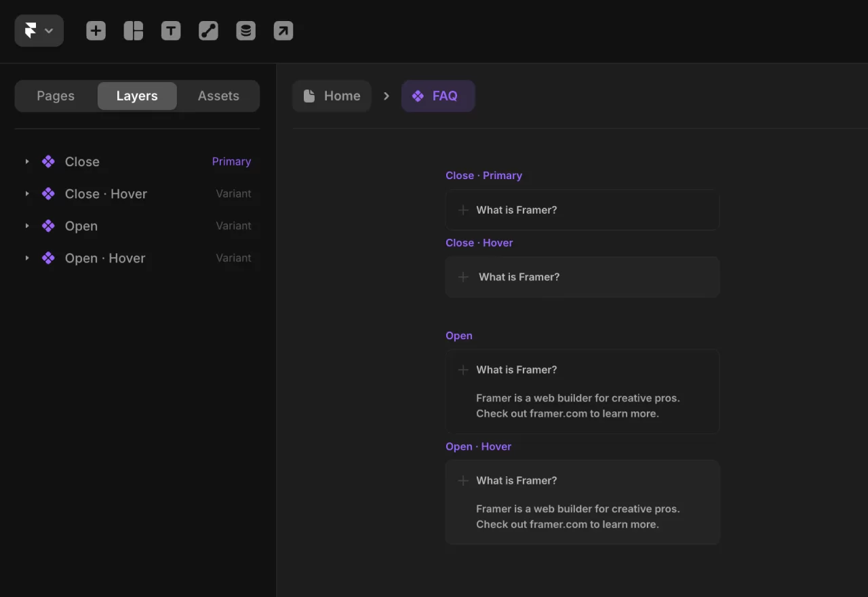Switch to the Pages tab

pyautogui.click(x=56, y=96)
